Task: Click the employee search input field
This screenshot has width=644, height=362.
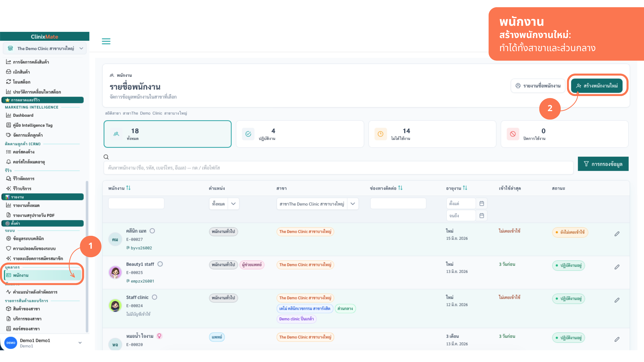Action: (338, 168)
